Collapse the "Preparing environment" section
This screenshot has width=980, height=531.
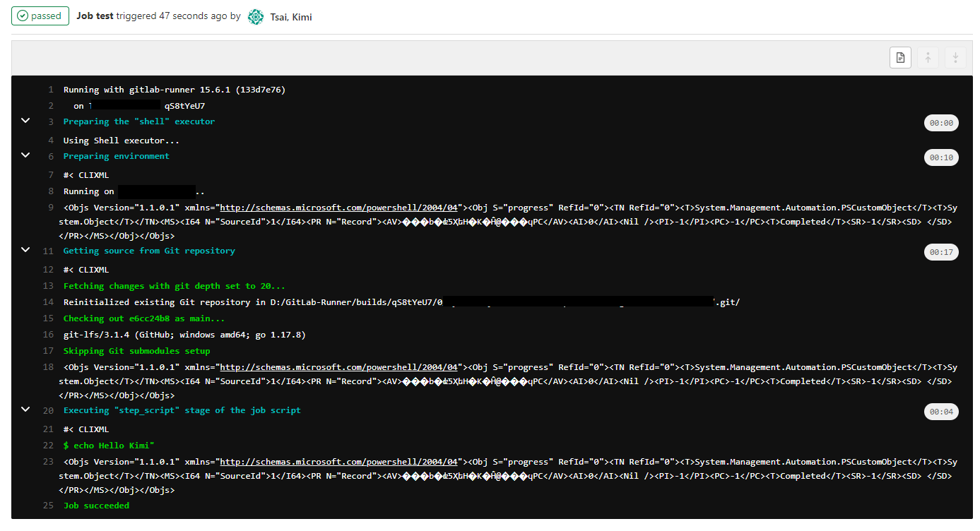[25, 154]
